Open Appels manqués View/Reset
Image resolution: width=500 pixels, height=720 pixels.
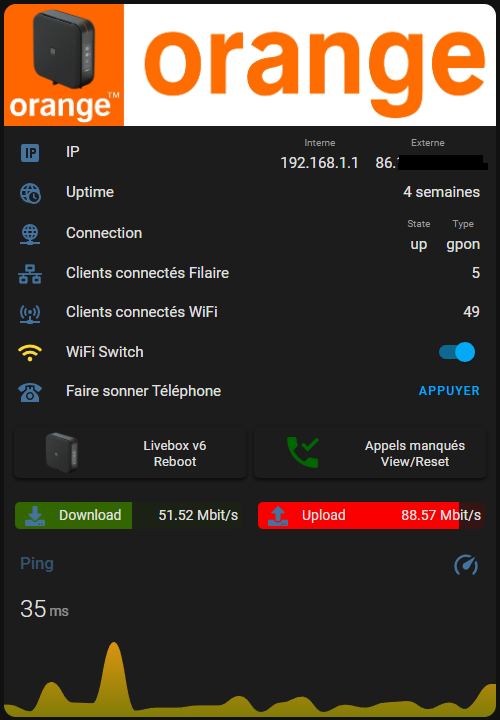[370, 453]
